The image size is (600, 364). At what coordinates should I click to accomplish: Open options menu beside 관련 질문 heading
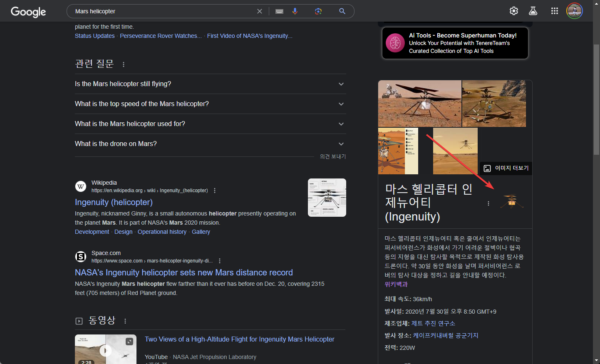(124, 64)
